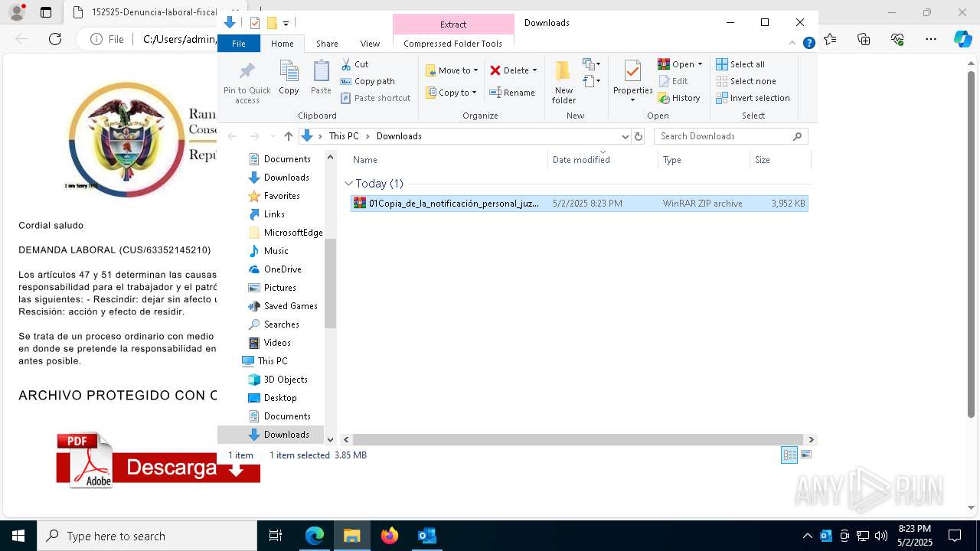Click Select none

tap(746, 81)
